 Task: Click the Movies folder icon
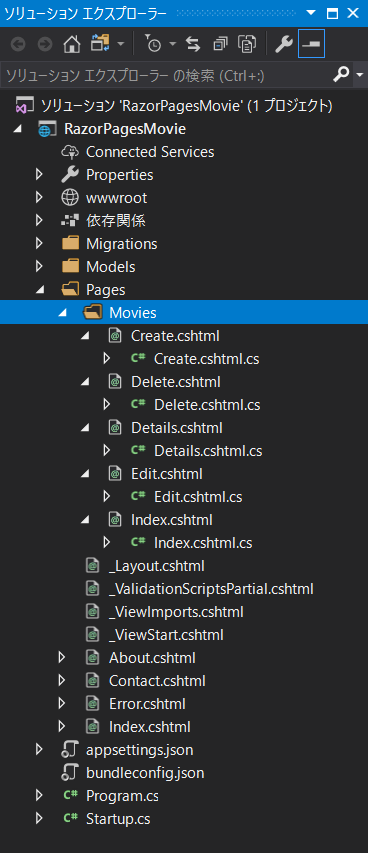point(93,312)
